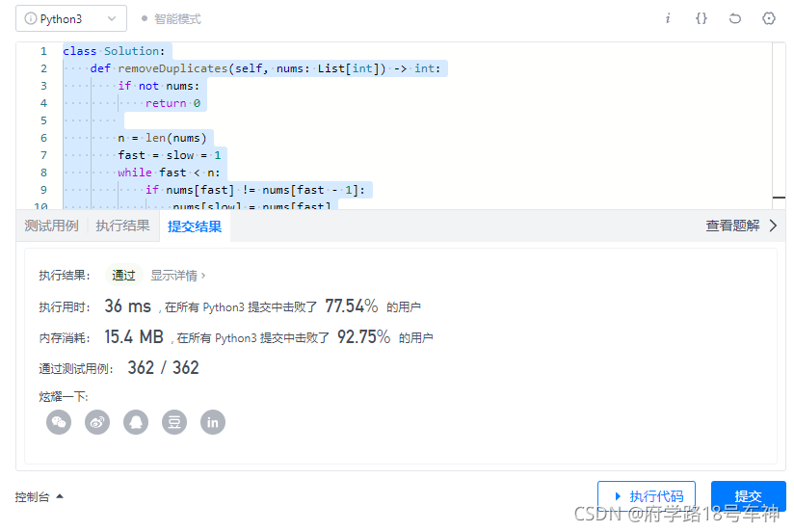
Task: Click the 'class Solution:' code line
Action: coord(117,51)
